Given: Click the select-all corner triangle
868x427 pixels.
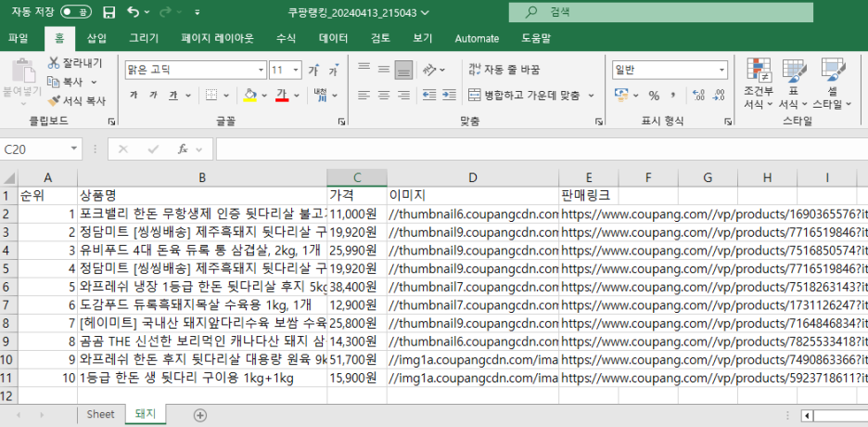Looking at the screenshot, I should [x=9, y=178].
